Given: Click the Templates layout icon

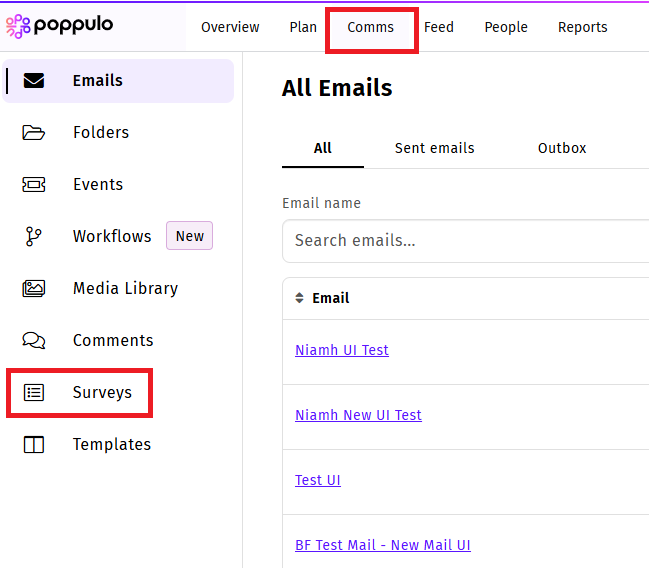Looking at the screenshot, I should 34,445.
